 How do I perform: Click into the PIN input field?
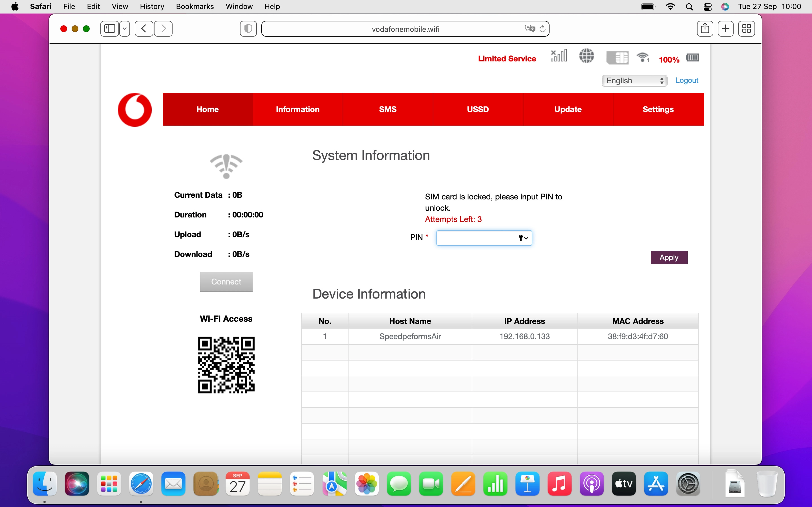coord(476,238)
